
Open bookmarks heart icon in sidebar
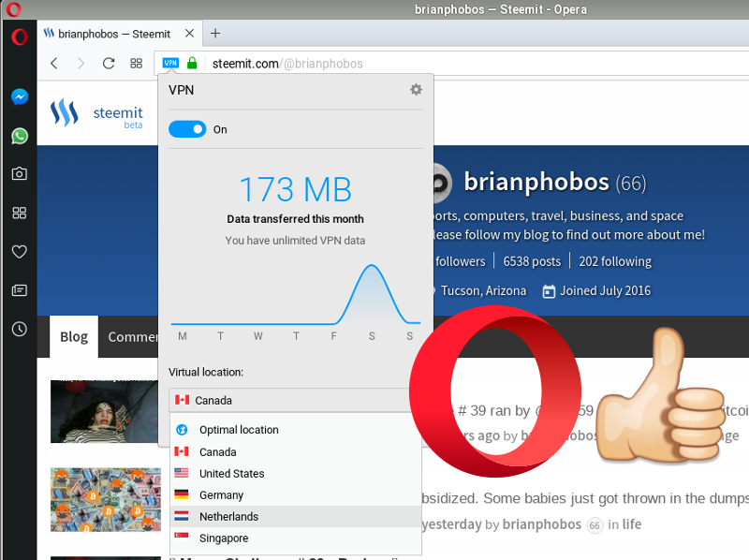19,251
